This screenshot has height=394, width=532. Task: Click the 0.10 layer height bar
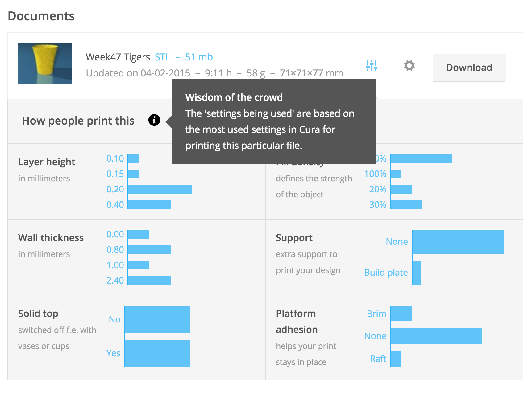(x=133, y=158)
